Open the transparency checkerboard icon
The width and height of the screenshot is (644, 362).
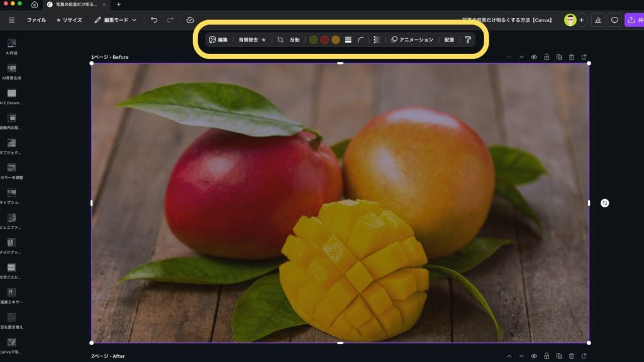(377, 40)
